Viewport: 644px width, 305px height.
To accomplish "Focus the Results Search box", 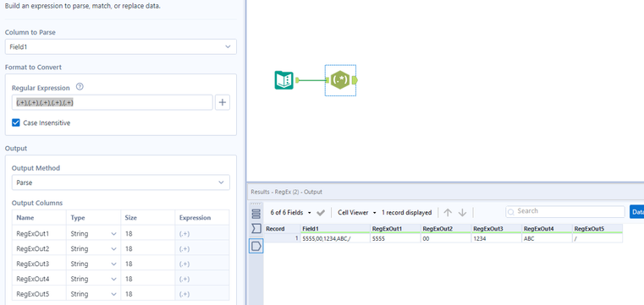I will tap(565, 211).
